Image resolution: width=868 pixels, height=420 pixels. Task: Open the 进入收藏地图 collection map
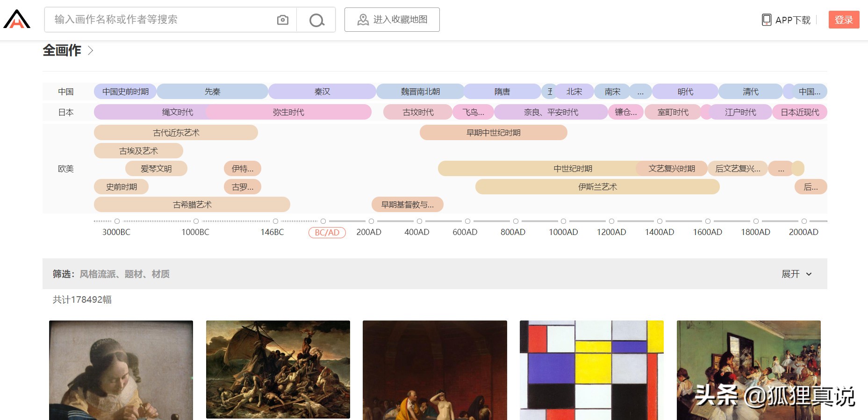point(392,20)
